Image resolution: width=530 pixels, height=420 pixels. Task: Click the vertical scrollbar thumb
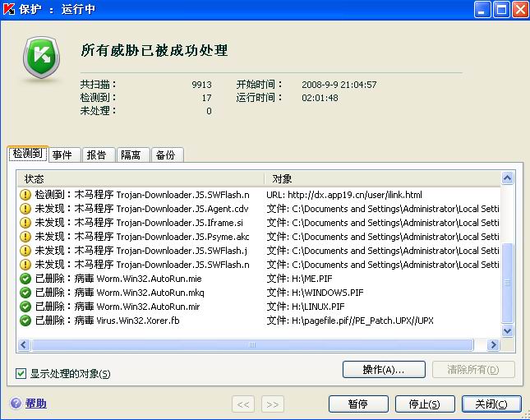tap(507, 283)
